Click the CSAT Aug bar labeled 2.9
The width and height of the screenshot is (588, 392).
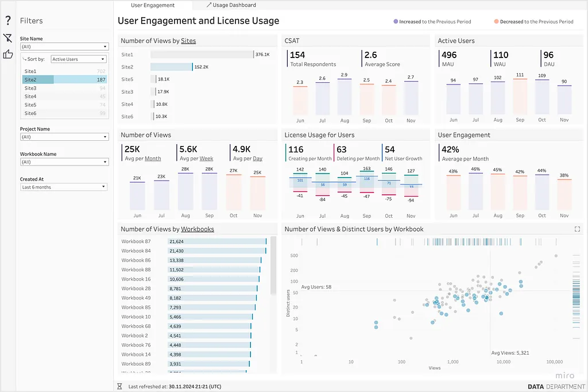coord(345,97)
